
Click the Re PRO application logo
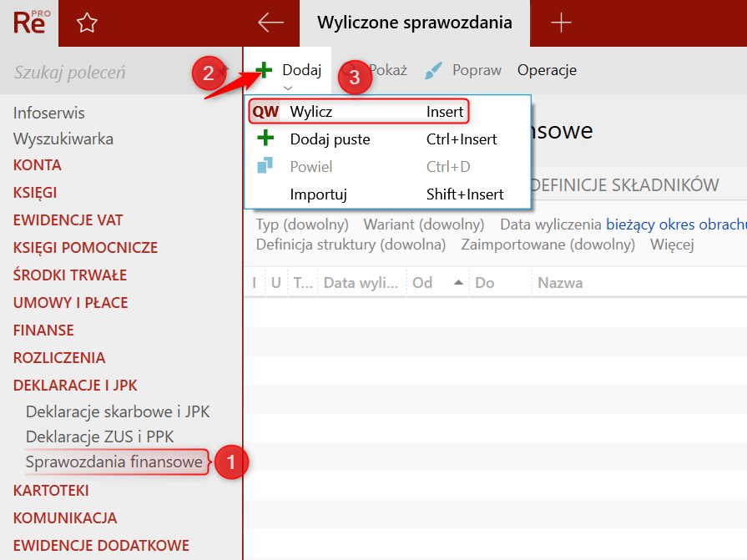30,23
